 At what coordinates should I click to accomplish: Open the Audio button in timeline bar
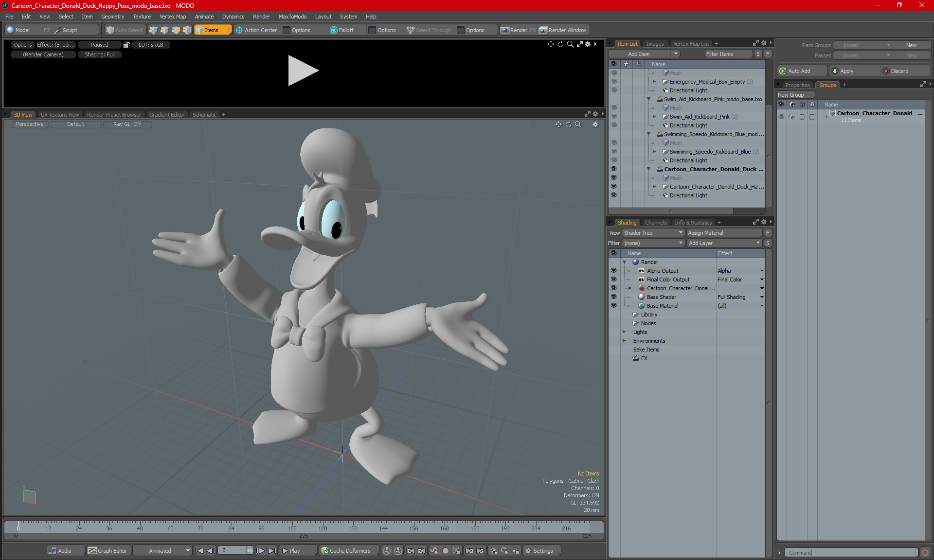[66, 551]
